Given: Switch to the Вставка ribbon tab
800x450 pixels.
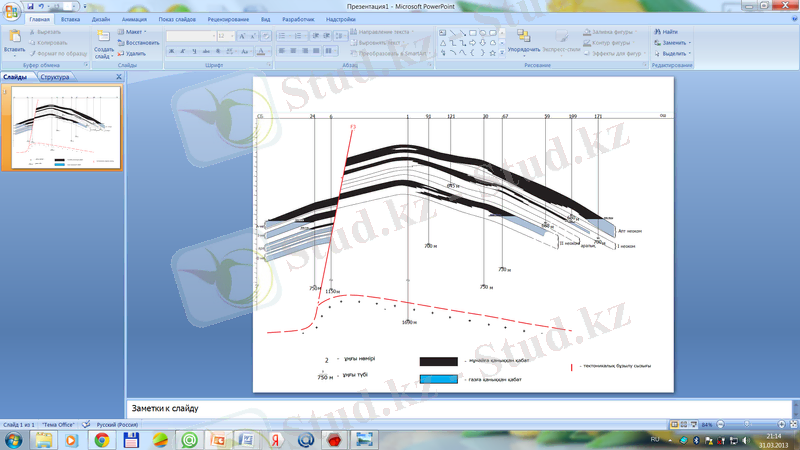Looking at the screenshot, I should click(71, 19).
